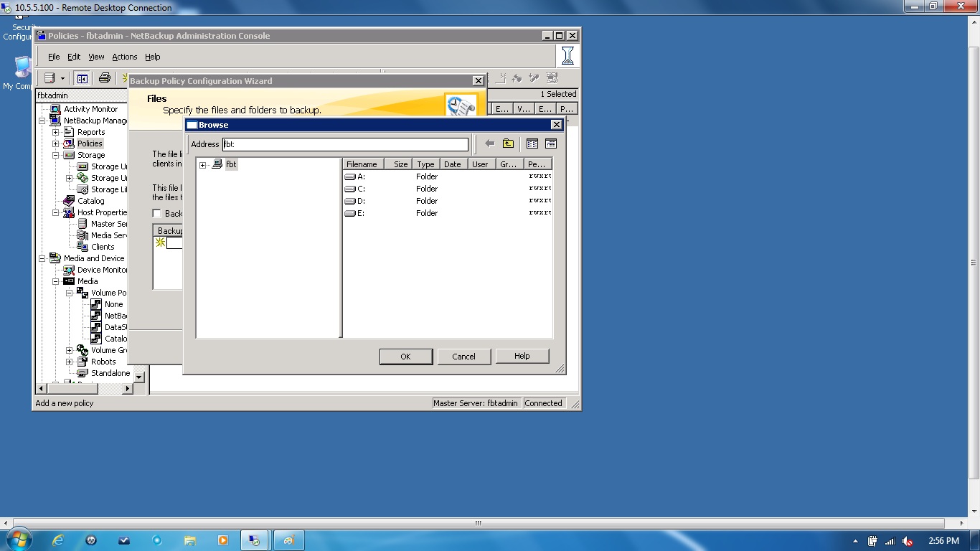Click the Up One Level icon in Browse

pyautogui.click(x=508, y=143)
